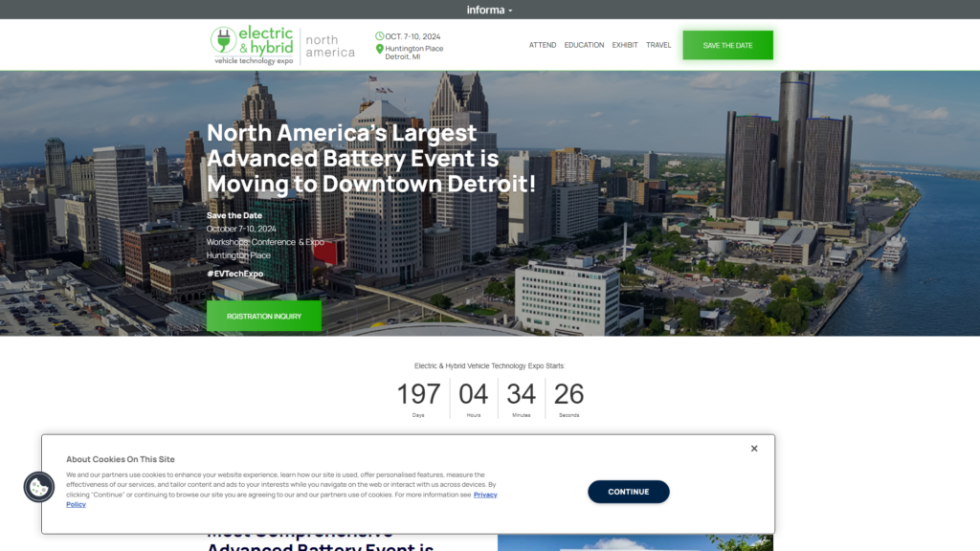980x551 pixels.
Task: Click the 'north america' text by the logo
Action: 330,46
